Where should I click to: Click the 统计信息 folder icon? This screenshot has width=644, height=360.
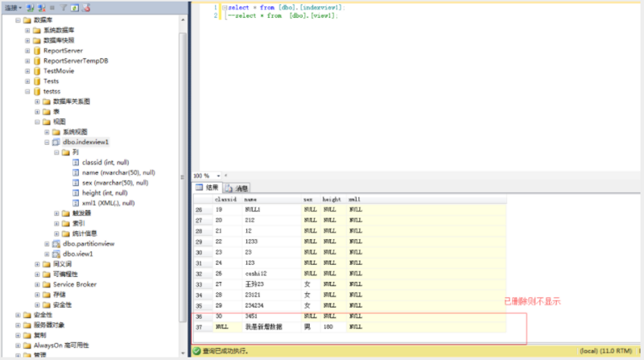66,234
